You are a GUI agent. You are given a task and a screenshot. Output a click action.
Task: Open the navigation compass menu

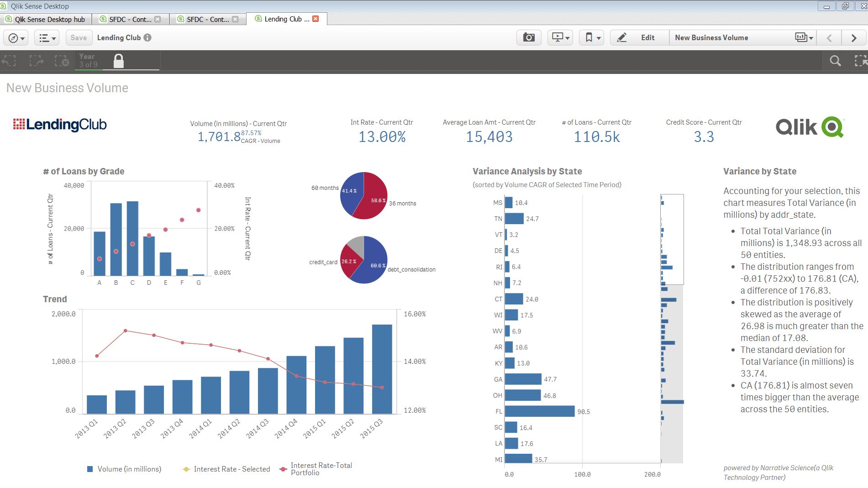click(x=16, y=38)
